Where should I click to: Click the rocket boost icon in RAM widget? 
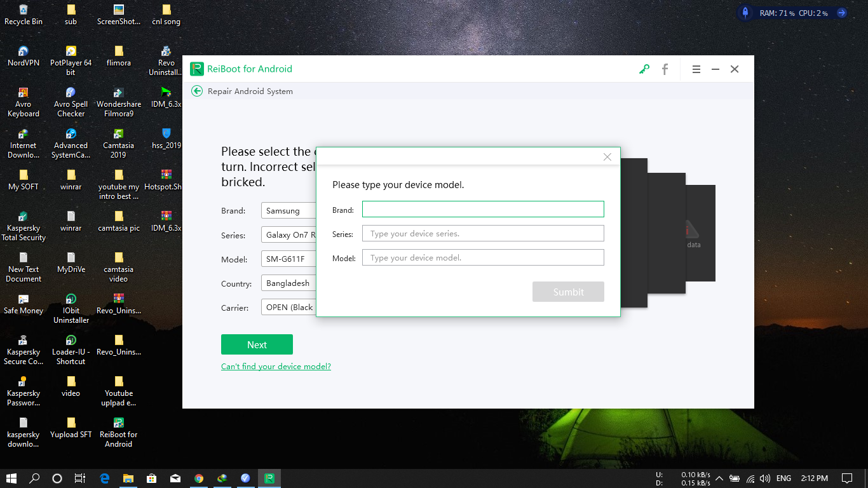745,13
